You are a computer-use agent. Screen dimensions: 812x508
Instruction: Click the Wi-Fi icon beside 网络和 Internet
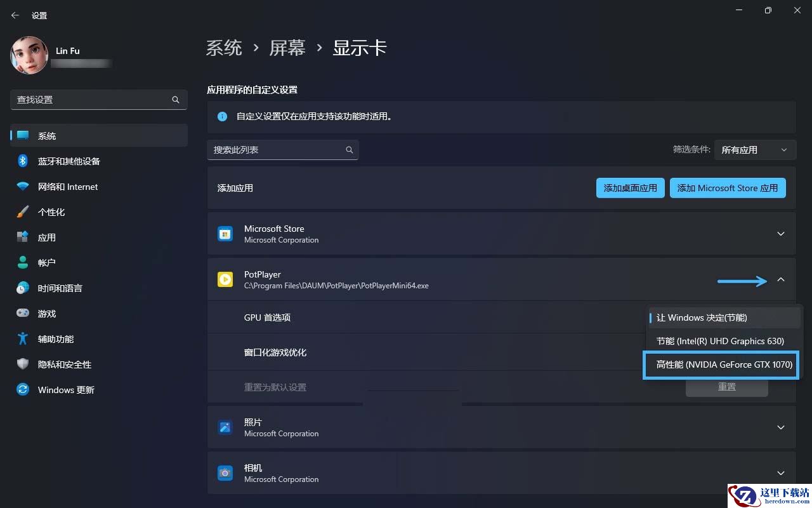click(x=23, y=187)
